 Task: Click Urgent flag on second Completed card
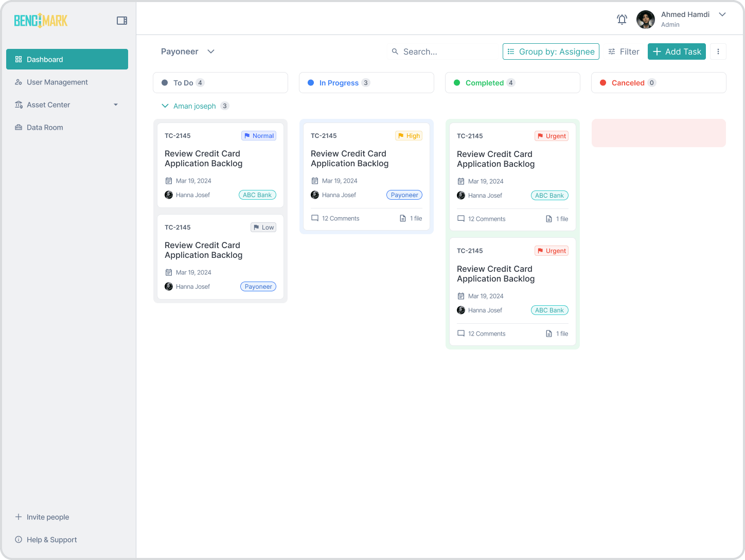[552, 251]
